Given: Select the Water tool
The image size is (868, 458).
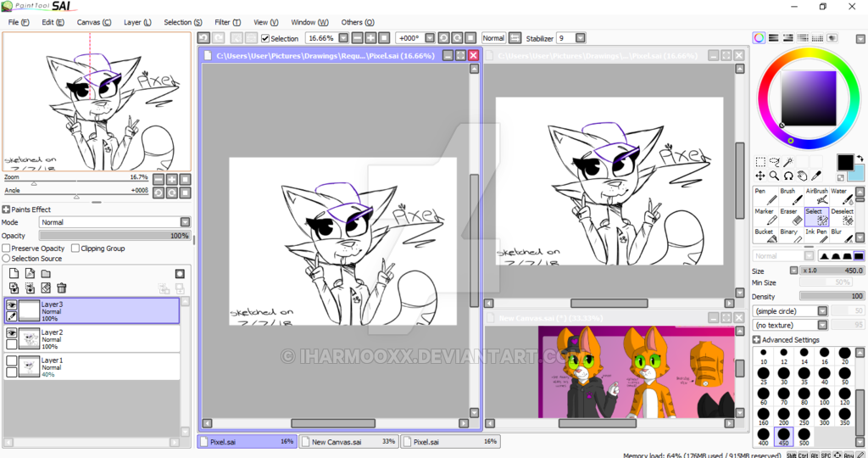Looking at the screenshot, I should (842, 196).
